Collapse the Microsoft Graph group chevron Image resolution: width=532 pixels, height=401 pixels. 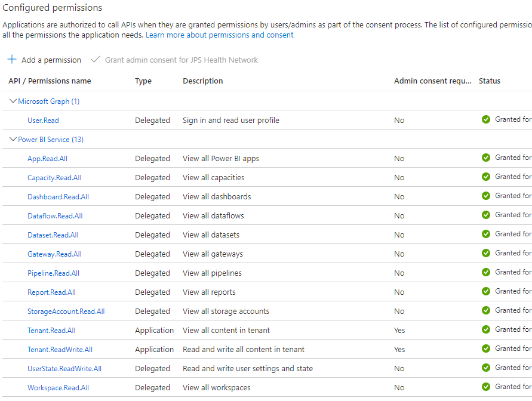13,101
